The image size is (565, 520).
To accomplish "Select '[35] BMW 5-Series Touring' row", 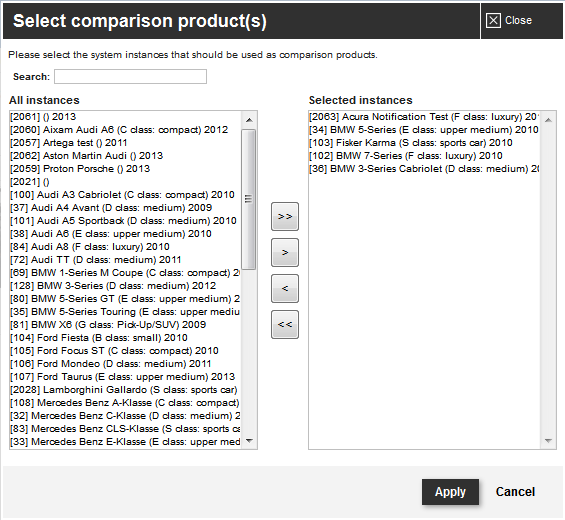I will tap(125, 311).
